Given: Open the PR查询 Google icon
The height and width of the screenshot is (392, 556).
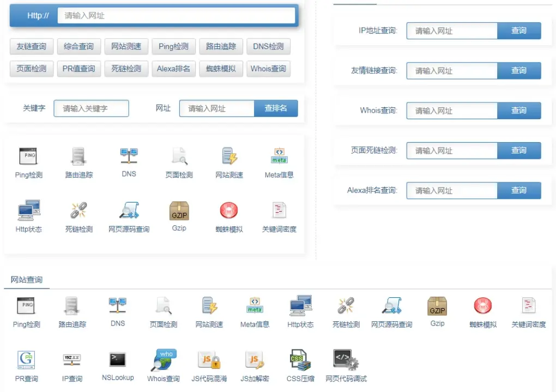Looking at the screenshot, I should 26,360.
